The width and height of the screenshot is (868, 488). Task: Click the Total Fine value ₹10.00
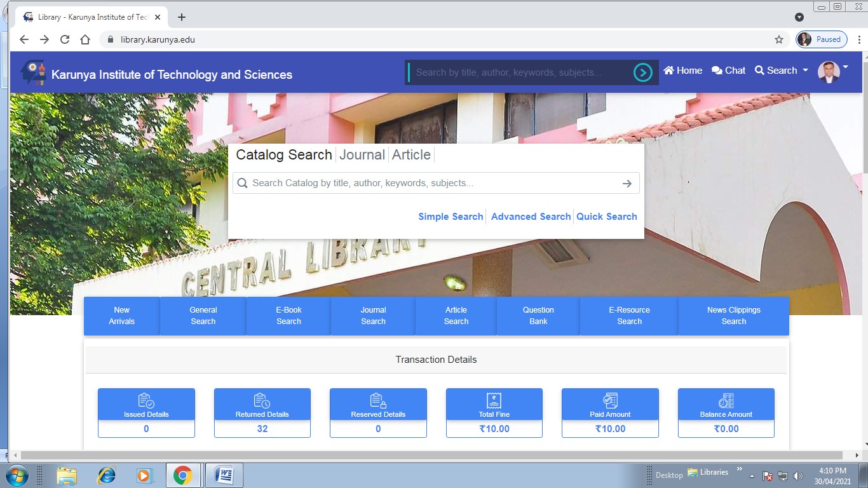pos(494,429)
